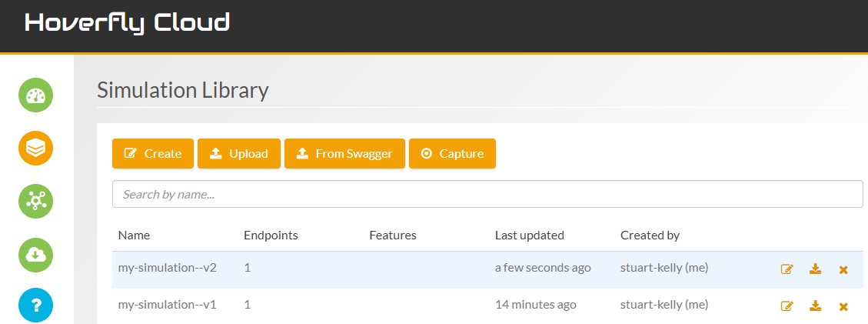Click the Create button
The width and height of the screenshot is (868, 324).
(153, 153)
